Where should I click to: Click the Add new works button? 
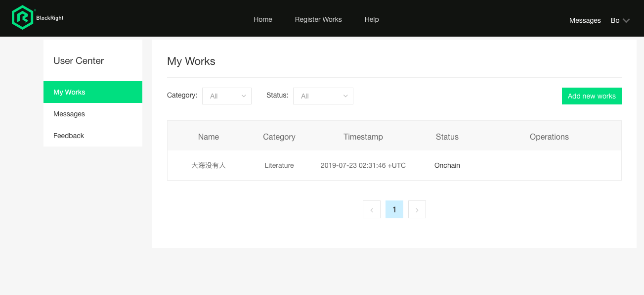click(x=592, y=96)
